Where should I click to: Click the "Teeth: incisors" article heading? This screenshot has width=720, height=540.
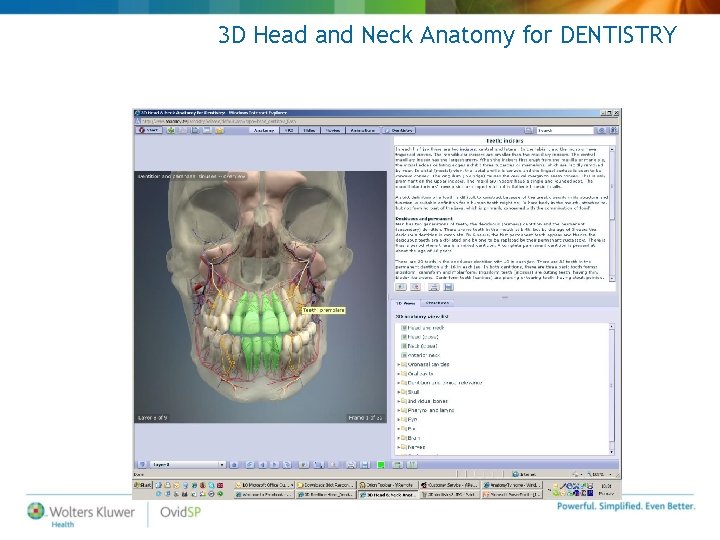504,141
